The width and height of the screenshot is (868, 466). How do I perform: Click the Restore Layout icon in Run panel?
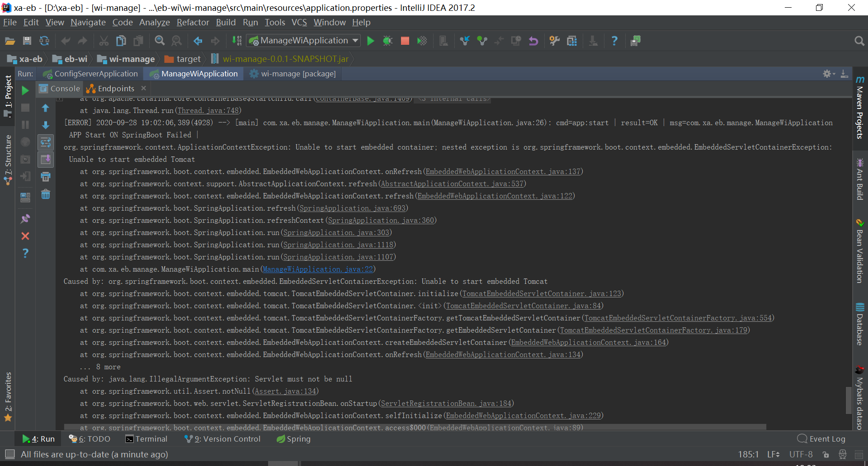click(25, 198)
